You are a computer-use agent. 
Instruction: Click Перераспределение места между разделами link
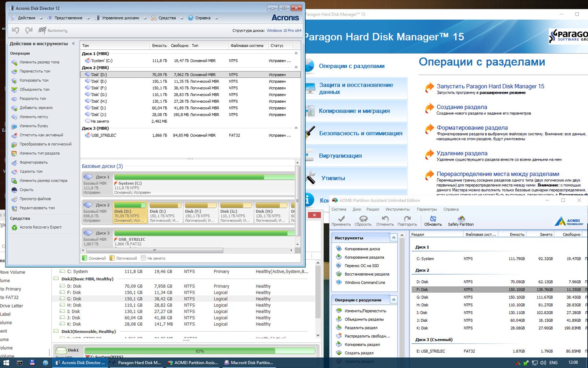coord(498,174)
